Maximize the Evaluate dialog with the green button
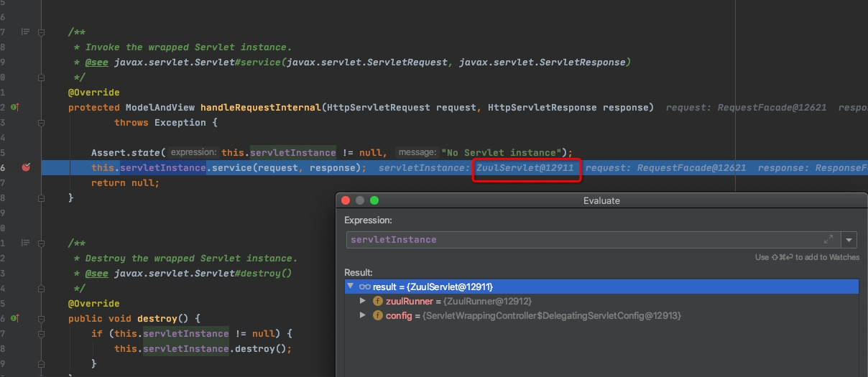The width and height of the screenshot is (868, 377). tap(374, 200)
